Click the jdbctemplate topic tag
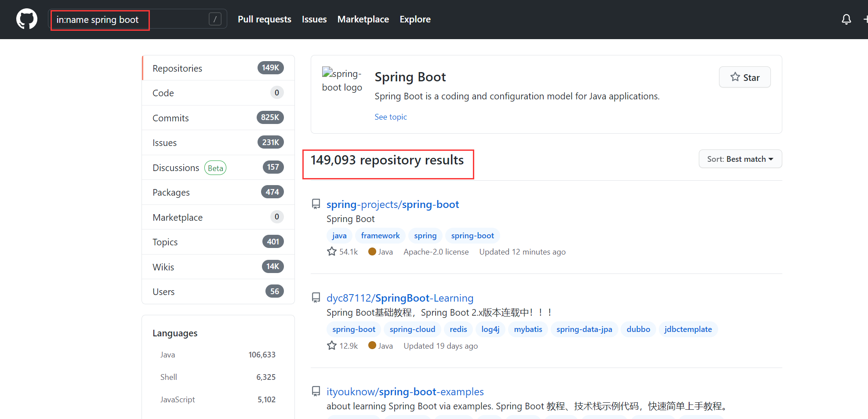Screen dimensions: 868x419 (x=688, y=329)
